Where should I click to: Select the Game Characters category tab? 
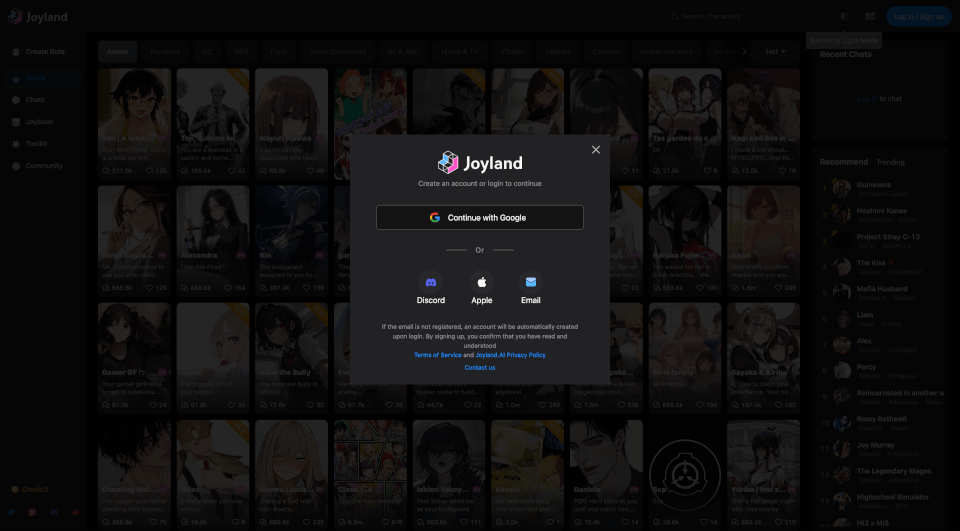tap(337, 51)
